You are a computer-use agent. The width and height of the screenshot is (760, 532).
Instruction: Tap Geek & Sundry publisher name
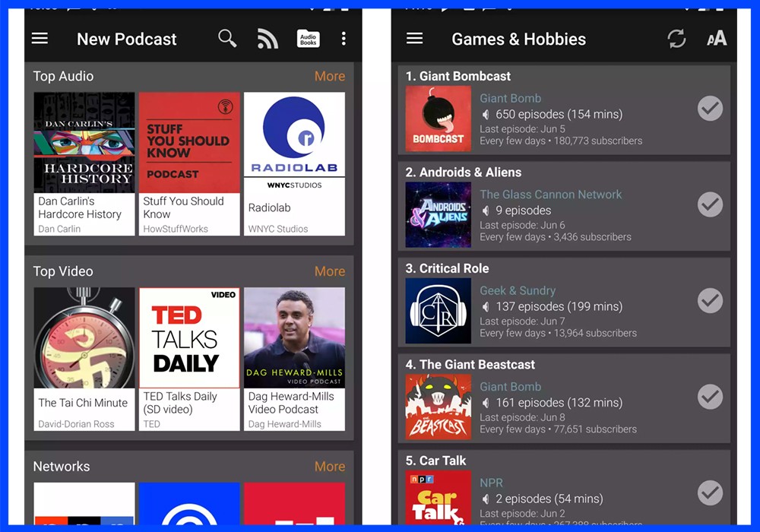[x=518, y=291]
